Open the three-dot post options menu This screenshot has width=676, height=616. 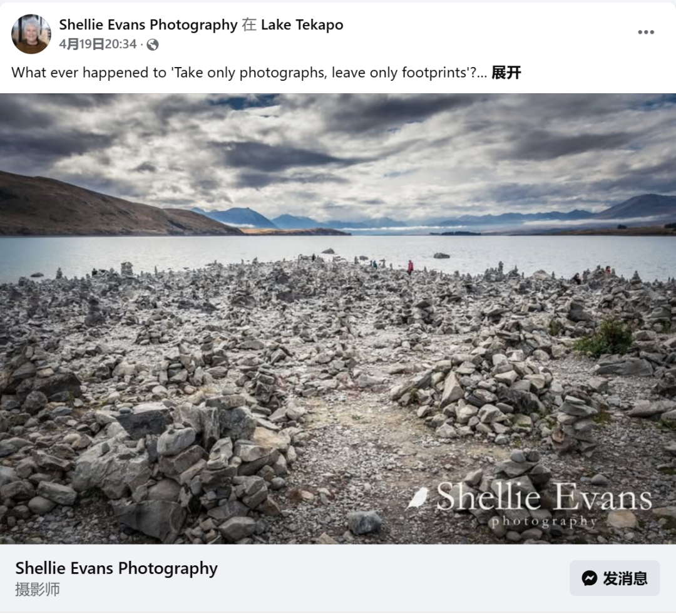[x=646, y=33]
